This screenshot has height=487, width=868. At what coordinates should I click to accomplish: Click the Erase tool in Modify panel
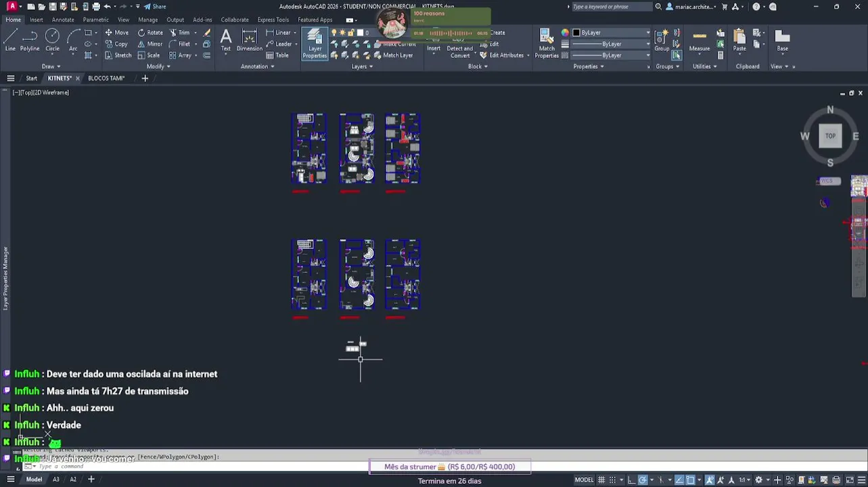pos(207,32)
